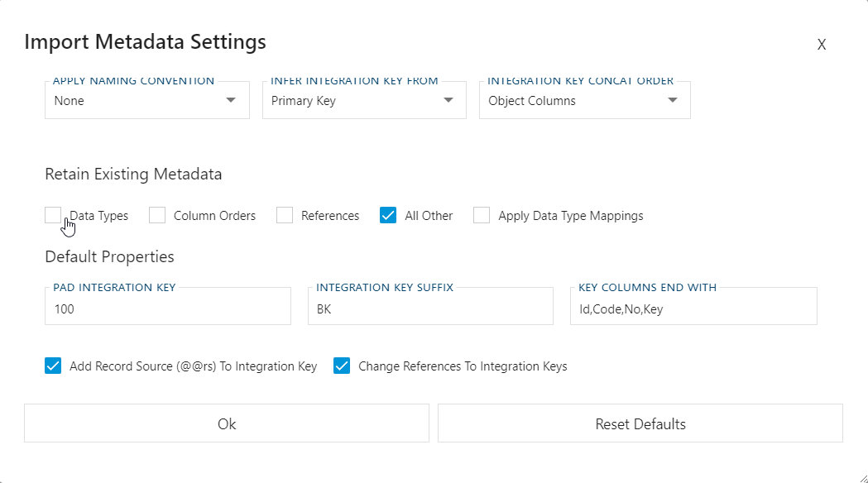Disable Add Record Source To Integration Key
The width and height of the screenshot is (868, 483).
tap(53, 365)
